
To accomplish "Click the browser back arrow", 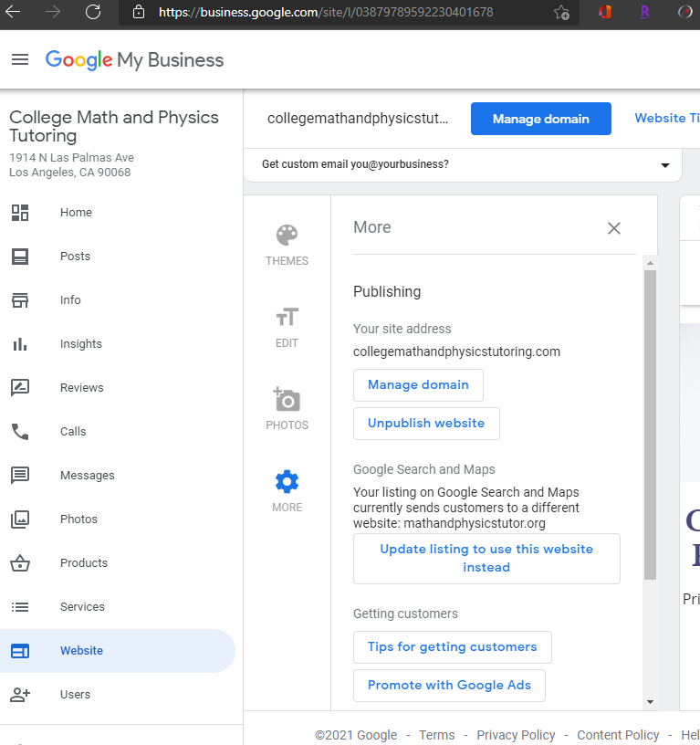I will point(13,11).
